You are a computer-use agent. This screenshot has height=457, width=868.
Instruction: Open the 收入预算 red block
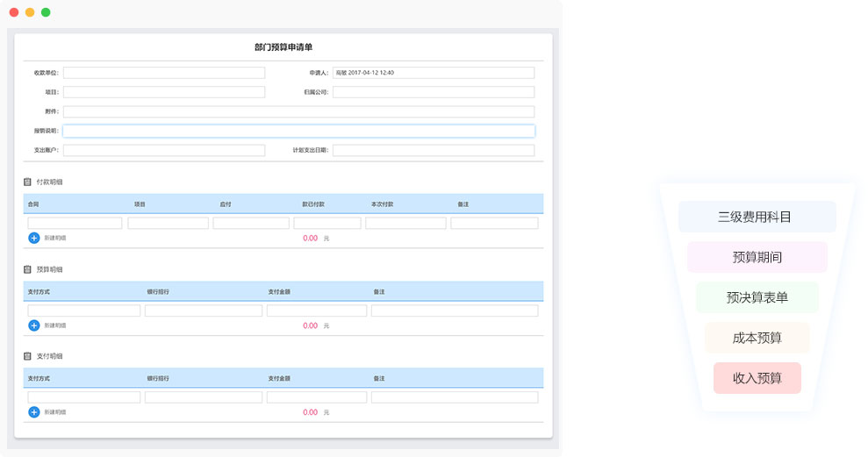(x=757, y=378)
